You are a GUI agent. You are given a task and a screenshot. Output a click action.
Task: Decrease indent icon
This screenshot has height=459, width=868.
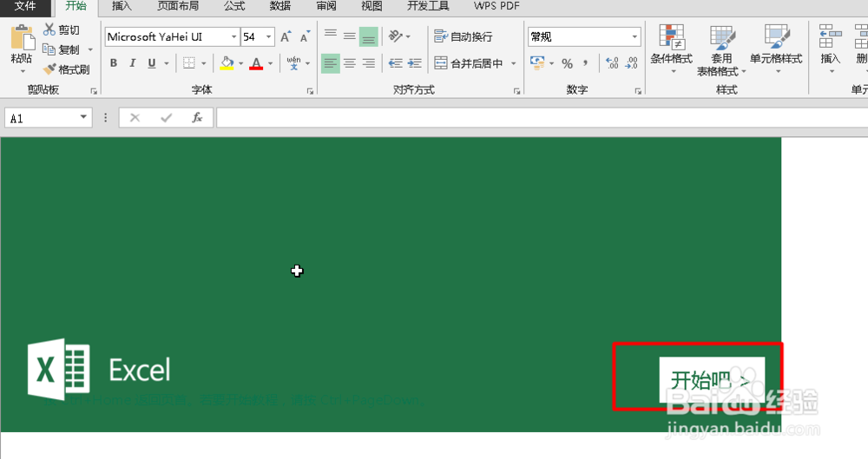395,63
